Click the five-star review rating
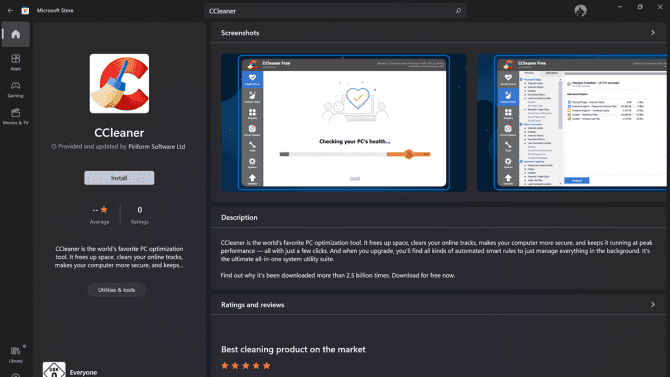The image size is (670, 377). point(246,365)
